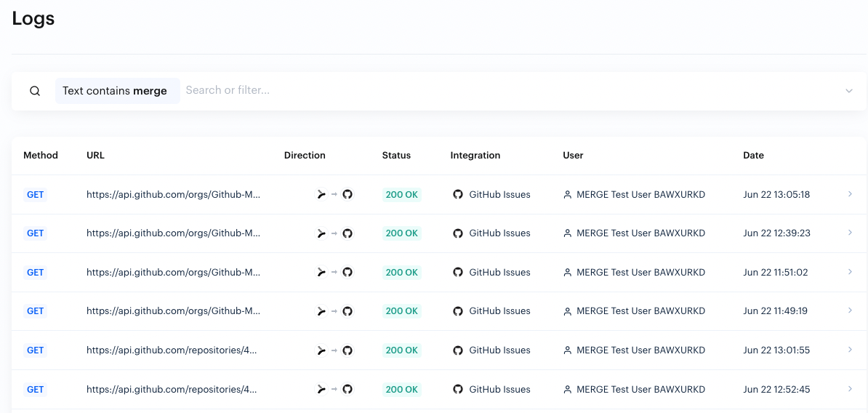
Task: Expand log entry dated Jun 22 12:52:45
Action: (x=850, y=389)
